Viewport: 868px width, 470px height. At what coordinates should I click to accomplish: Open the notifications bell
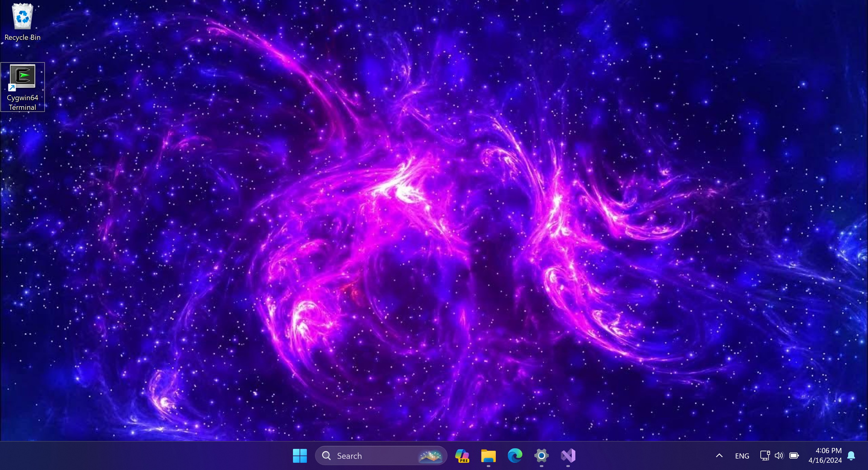[853, 456]
